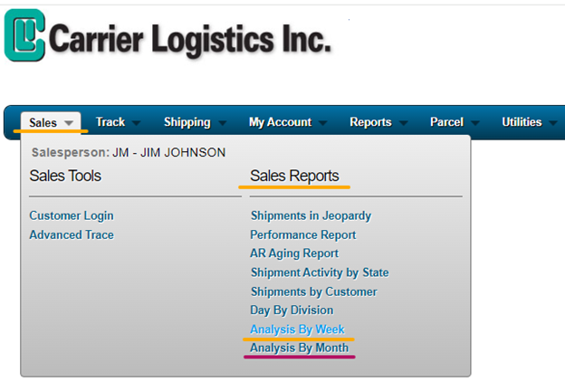
Task: Open Shipment Activity by State
Action: (320, 272)
